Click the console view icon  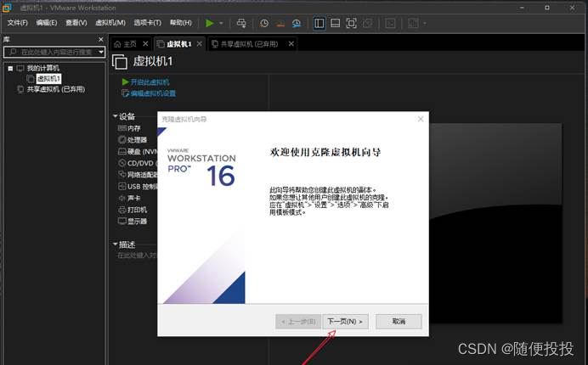tap(390, 23)
